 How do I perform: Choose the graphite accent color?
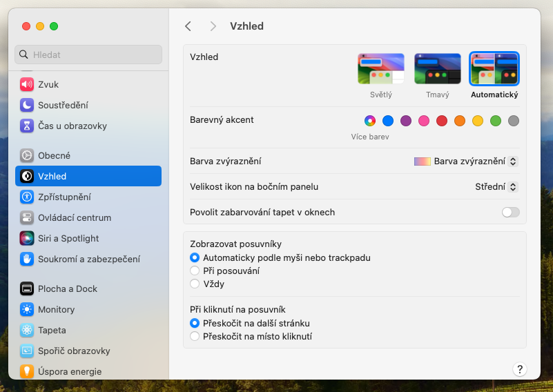pyautogui.click(x=514, y=121)
